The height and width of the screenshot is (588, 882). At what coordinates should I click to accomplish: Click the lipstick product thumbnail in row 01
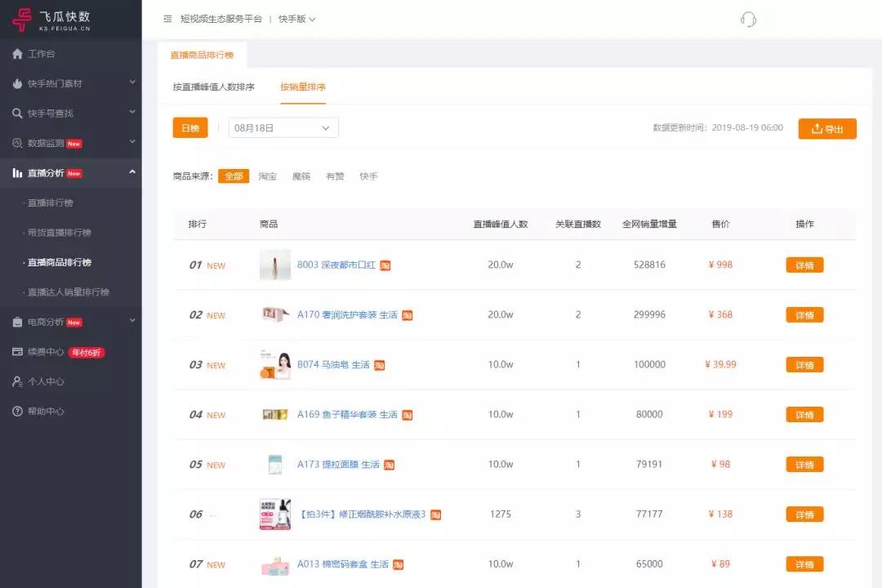coord(274,265)
